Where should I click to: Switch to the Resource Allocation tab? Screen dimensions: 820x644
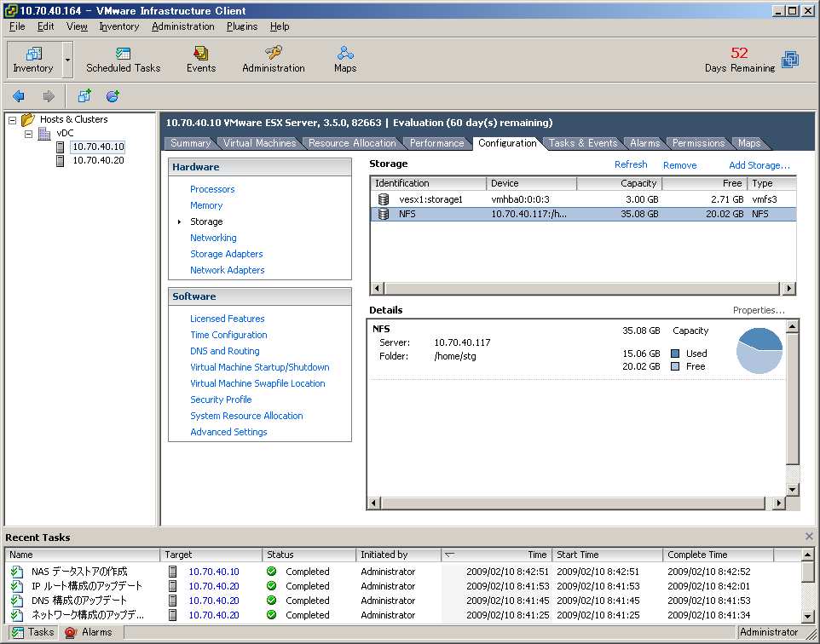pyautogui.click(x=352, y=143)
